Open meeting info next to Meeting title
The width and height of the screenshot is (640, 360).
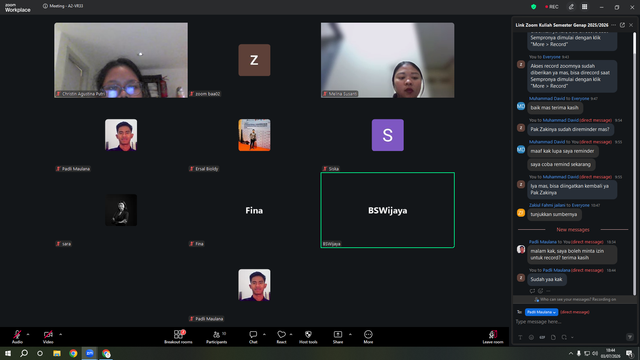click(x=45, y=6)
